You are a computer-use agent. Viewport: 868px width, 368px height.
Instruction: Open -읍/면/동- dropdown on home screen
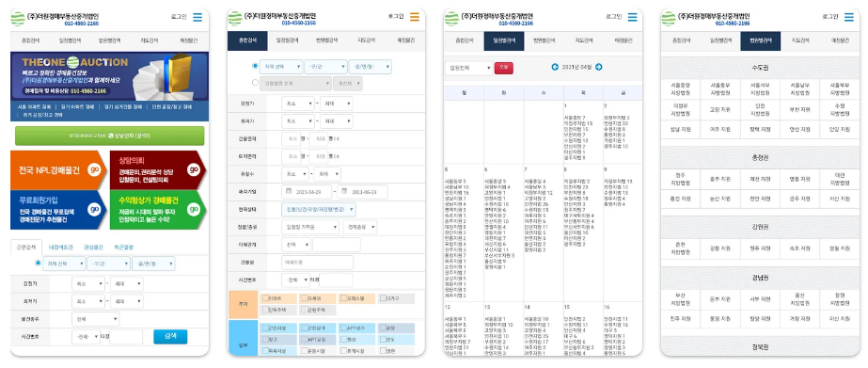(x=154, y=264)
